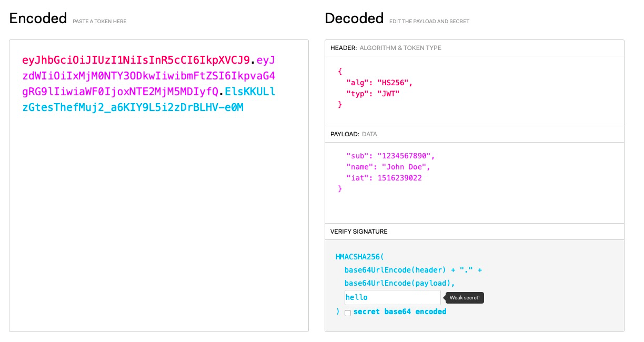The width and height of the screenshot is (644, 342).
Task: Toggle the secret base64 encoded checkbox
Action: (x=348, y=313)
